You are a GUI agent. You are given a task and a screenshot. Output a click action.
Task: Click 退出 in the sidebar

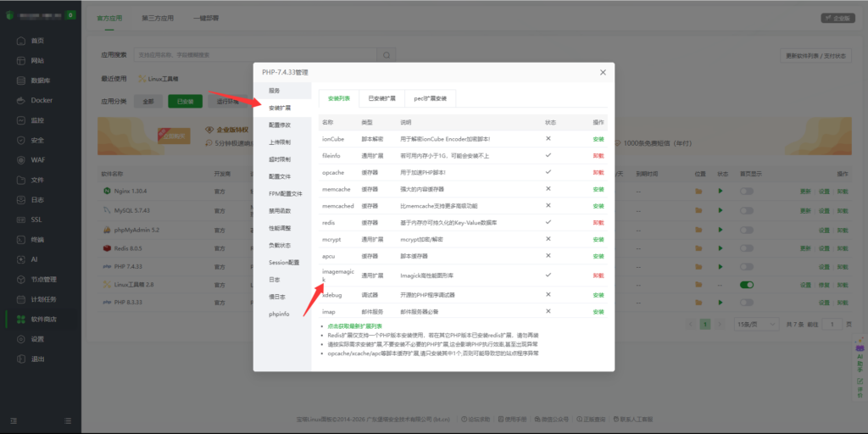coord(37,359)
